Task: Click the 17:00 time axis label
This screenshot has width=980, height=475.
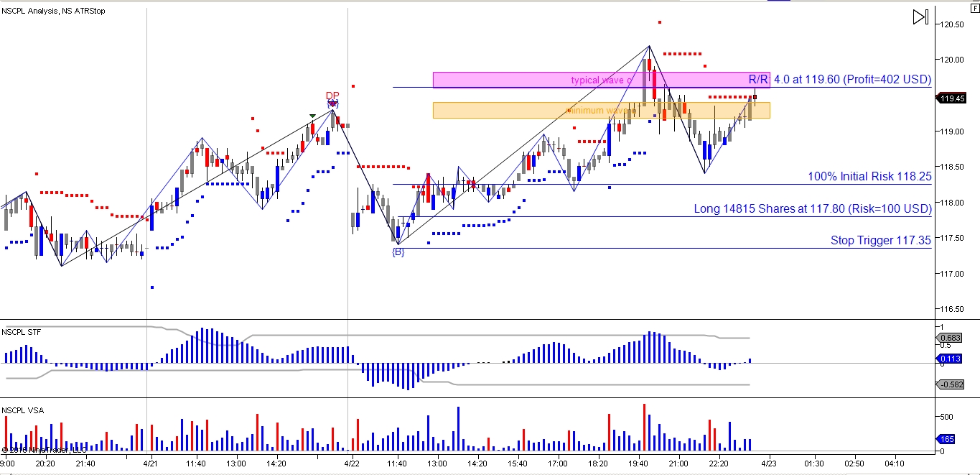Action: click(x=557, y=464)
